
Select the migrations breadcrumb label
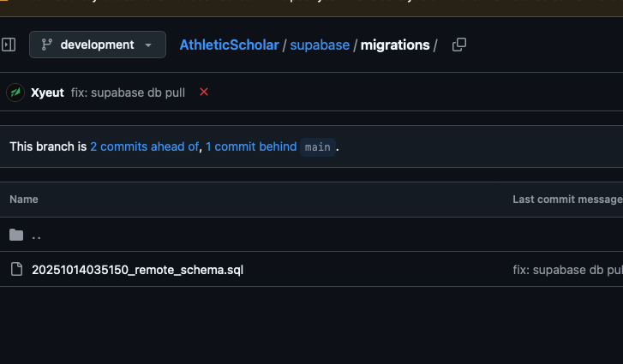point(395,45)
